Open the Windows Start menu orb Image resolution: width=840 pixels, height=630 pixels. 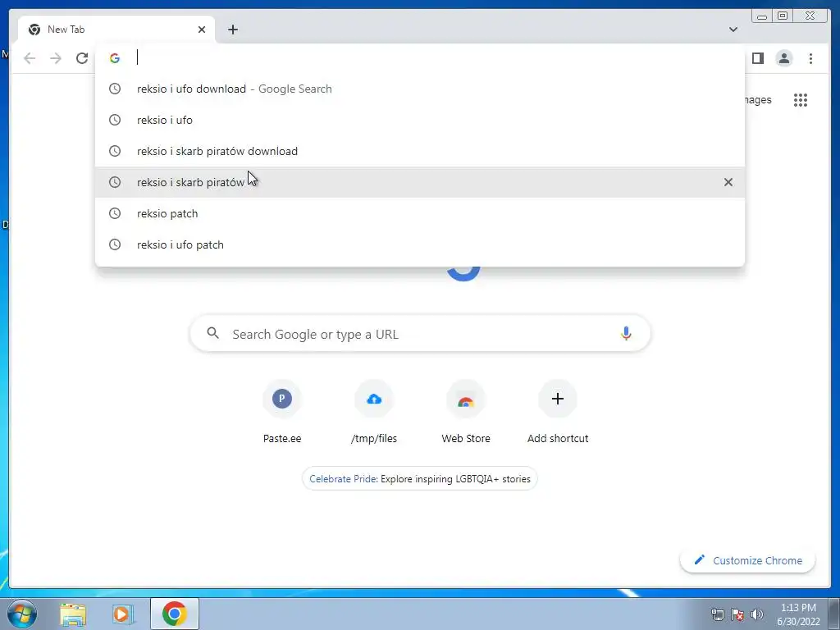pos(22,614)
